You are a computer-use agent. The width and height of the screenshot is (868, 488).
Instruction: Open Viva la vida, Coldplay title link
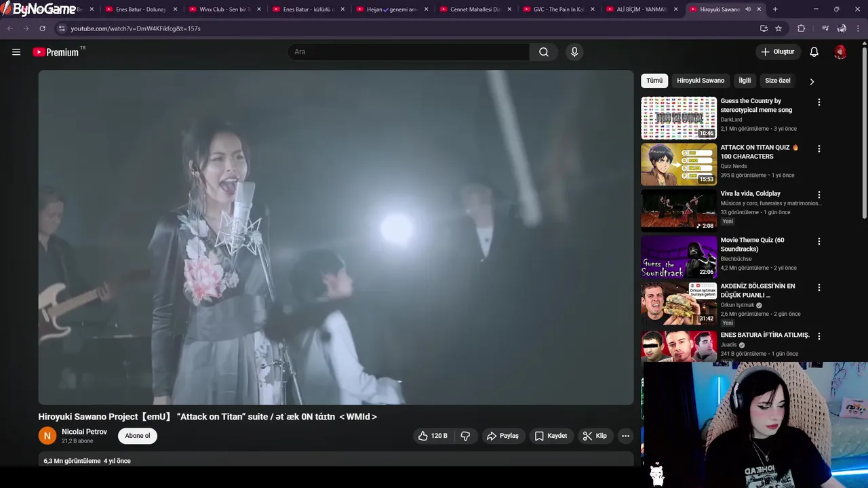click(x=751, y=194)
